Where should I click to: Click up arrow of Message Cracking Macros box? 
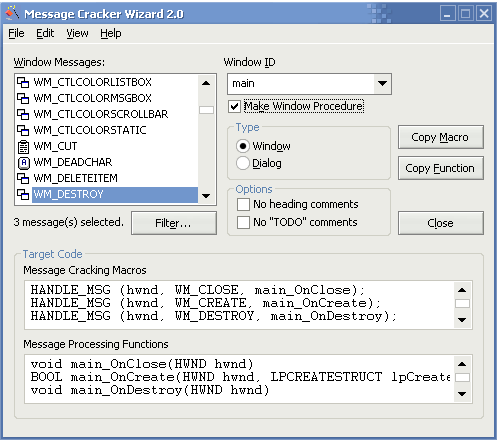pyautogui.click(x=462, y=290)
